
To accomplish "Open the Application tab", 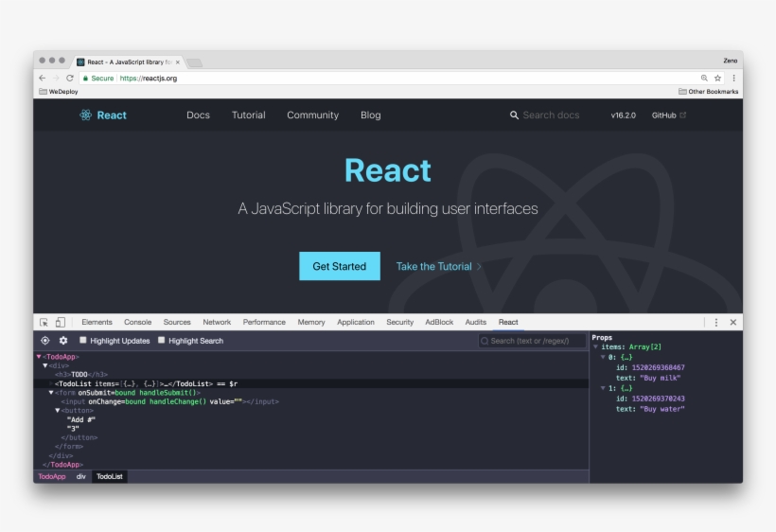I will (x=356, y=322).
